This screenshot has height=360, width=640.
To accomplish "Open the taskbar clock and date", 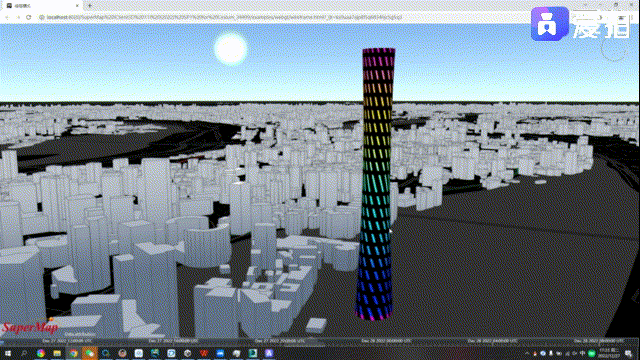I will coord(609,353).
